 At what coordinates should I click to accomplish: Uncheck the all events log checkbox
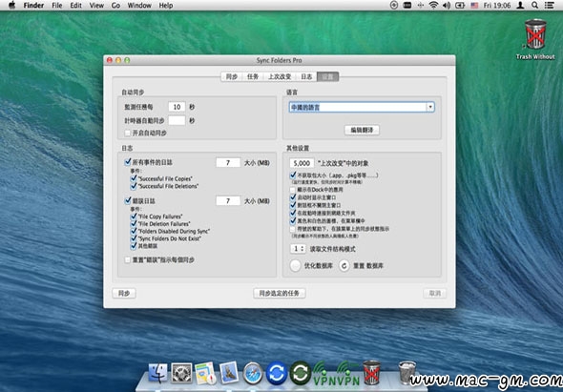pos(128,162)
